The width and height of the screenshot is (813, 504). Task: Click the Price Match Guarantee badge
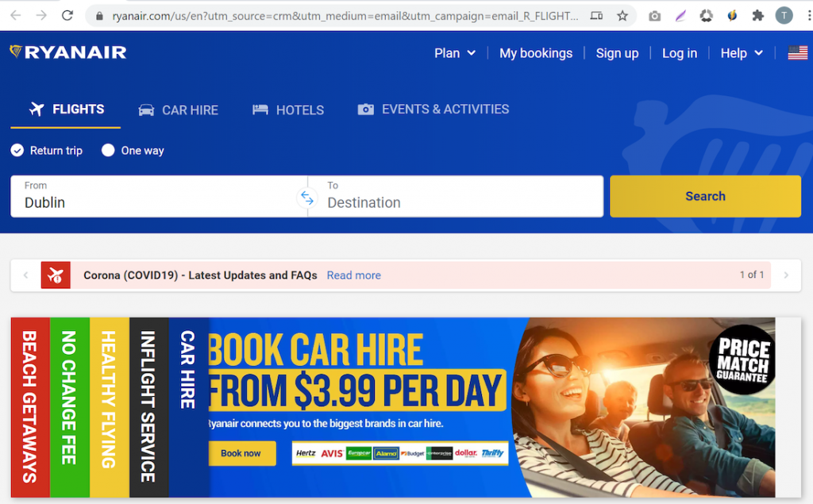pos(743,359)
